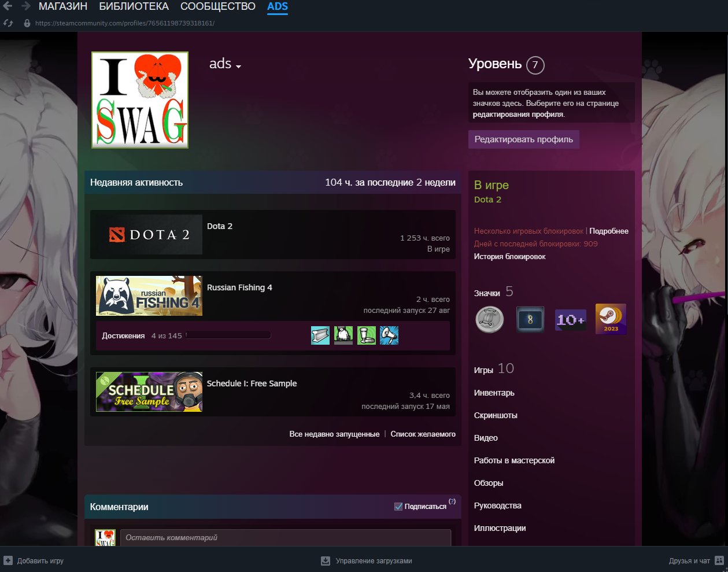Click the Редактировать профиль button
728x572 pixels.
point(523,139)
